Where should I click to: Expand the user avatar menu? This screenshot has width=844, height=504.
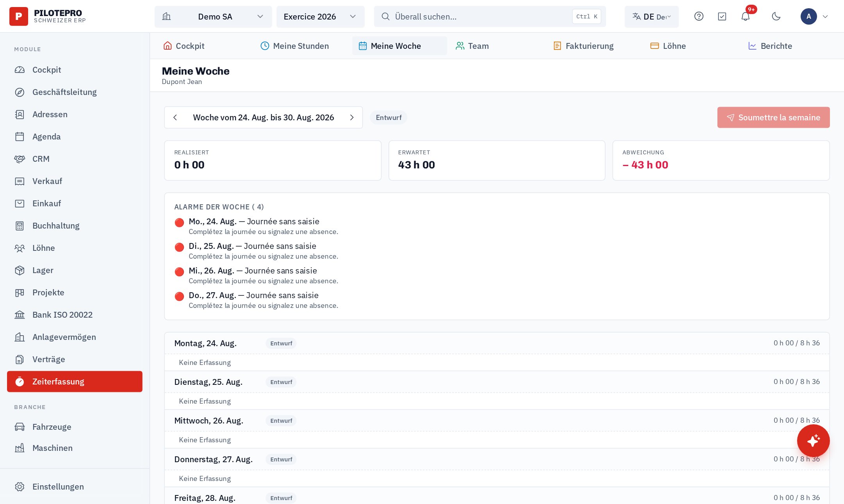click(x=814, y=16)
